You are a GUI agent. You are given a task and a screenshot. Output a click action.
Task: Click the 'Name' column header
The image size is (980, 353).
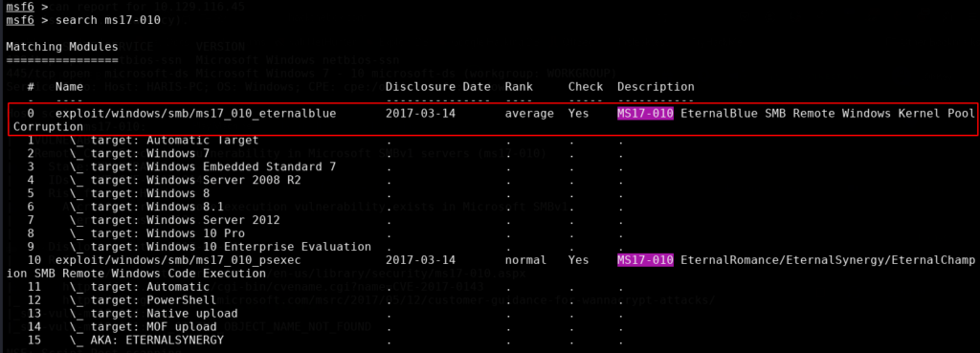tap(69, 87)
